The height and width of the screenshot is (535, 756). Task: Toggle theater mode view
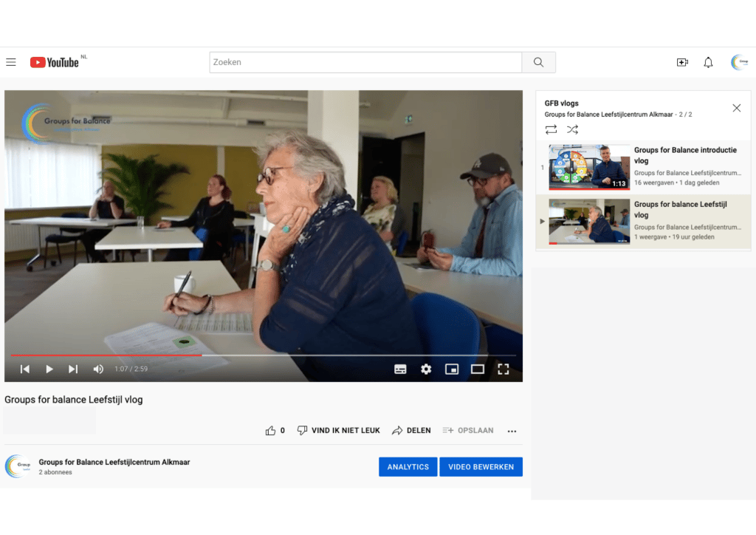[x=478, y=369]
